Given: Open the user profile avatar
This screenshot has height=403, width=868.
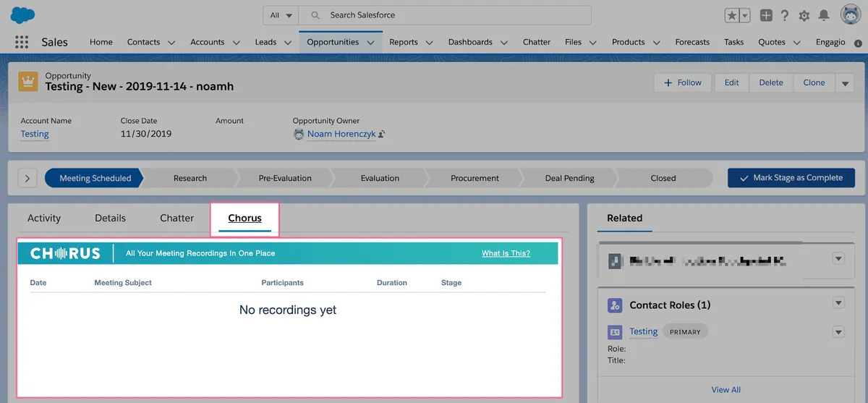Looking at the screenshot, I should click(x=850, y=14).
